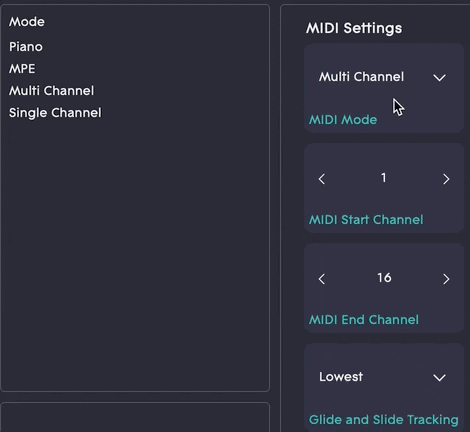Increase the MIDI End Channel with right arrow

click(446, 279)
